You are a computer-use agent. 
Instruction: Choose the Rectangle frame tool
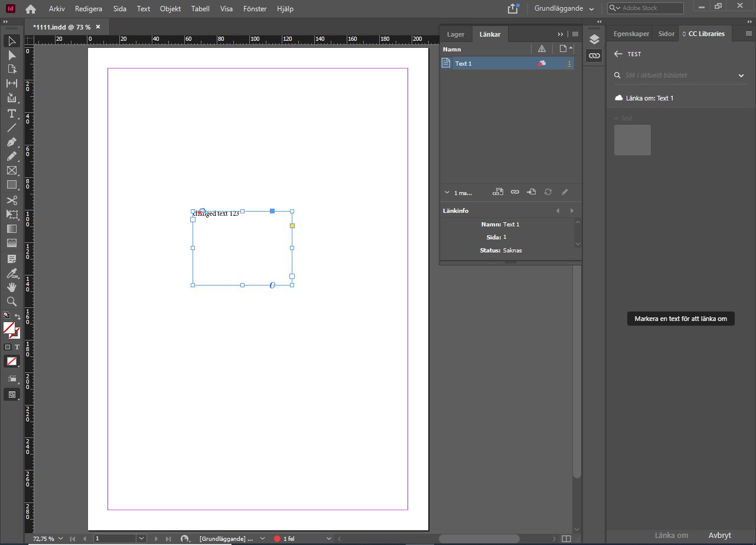pos(11,170)
